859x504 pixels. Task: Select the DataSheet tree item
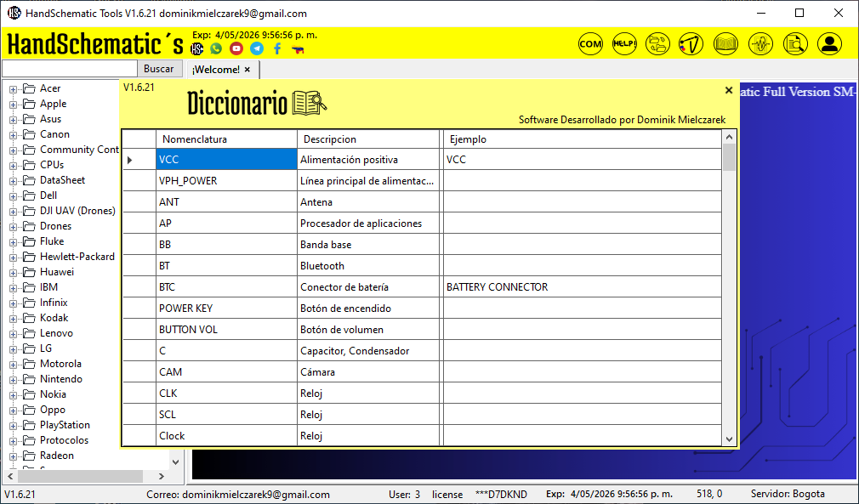pyautogui.click(x=62, y=180)
